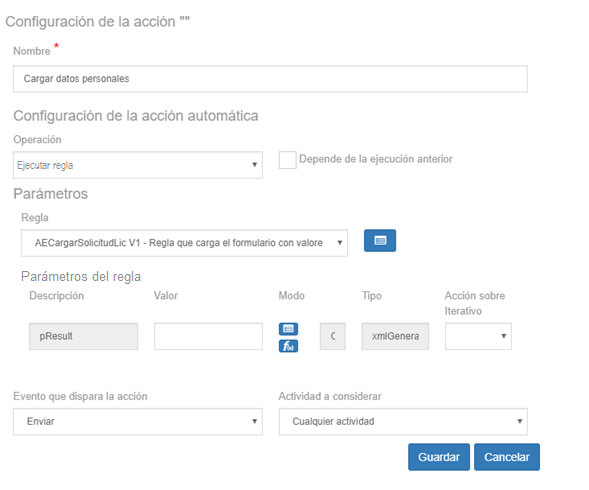
Task: Click the Cancelar button
Action: coord(507,457)
